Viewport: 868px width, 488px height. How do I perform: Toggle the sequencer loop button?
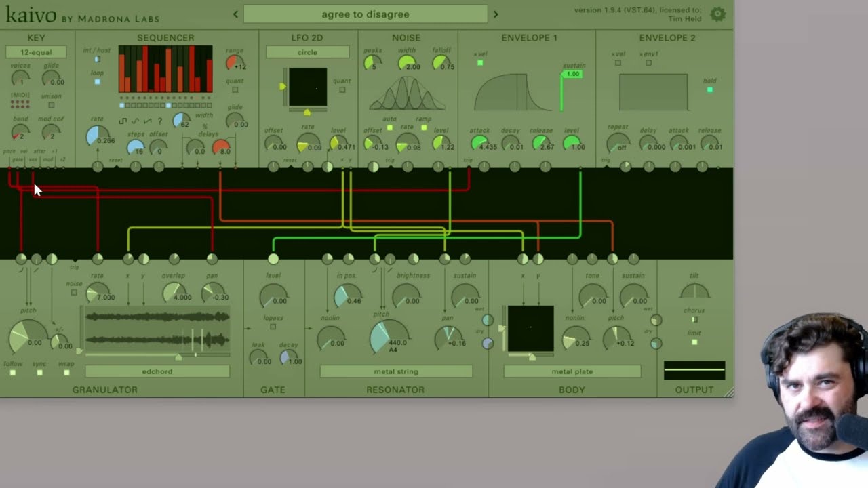click(97, 82)
